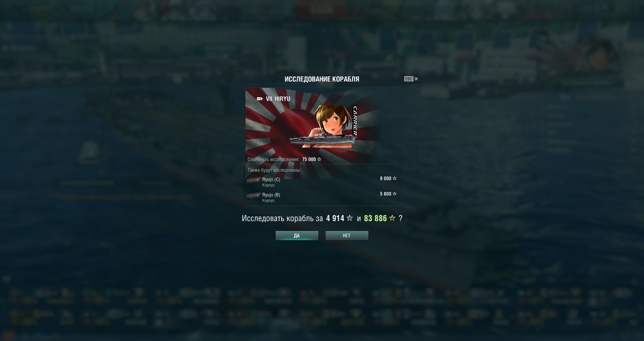Click the XP star next to 75 000
The width and height of the screenshot is (644, 341).
point(319,159)
